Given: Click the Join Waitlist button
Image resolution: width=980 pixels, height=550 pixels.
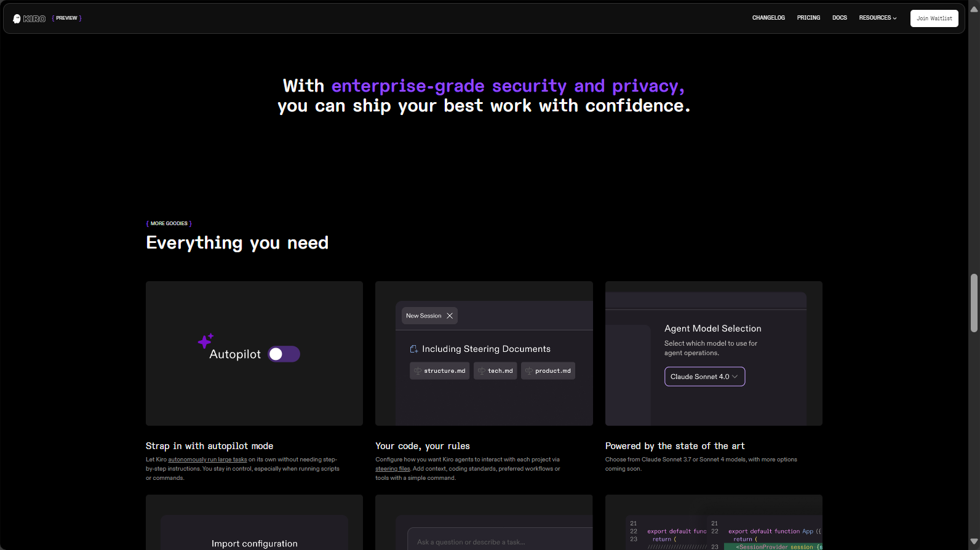Looking at the screenshot, I should 934,18.
